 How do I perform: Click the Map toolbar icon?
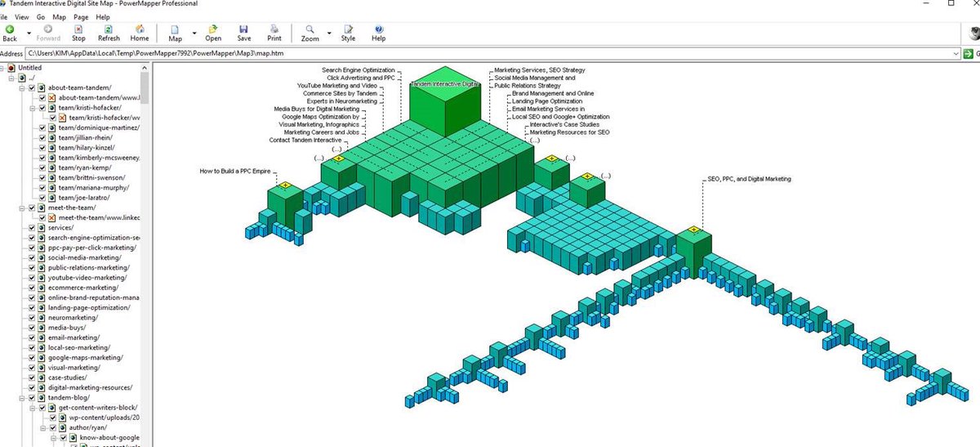pyautogui.click(x=176, y=29)
